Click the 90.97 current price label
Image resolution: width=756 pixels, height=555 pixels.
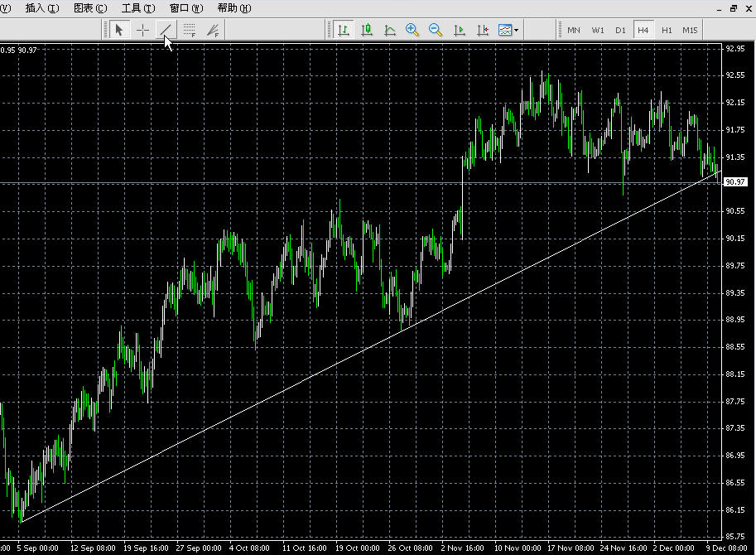(735, 181)
